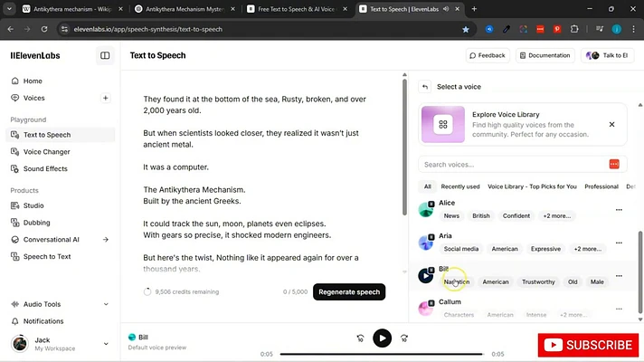Open the Documentation link
644x362 pixels.
(545, 55)
